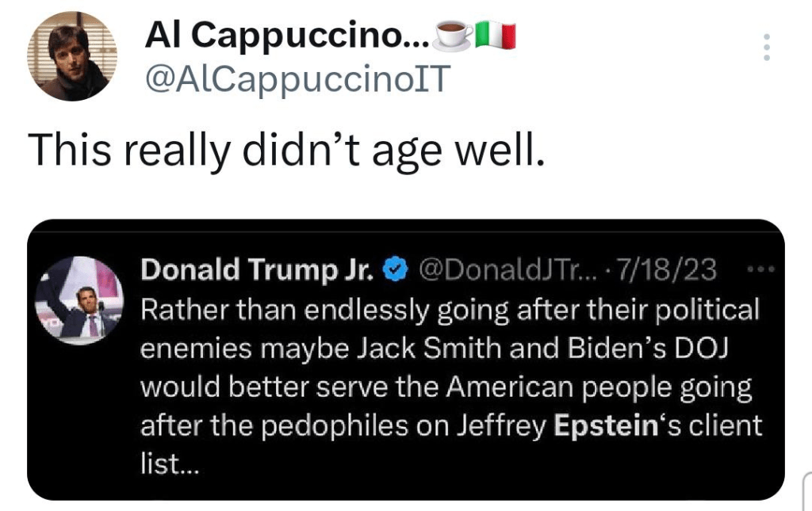Open Al Cappuccino's profile picture
Viewport: 812px width, 511px height.
72,56
